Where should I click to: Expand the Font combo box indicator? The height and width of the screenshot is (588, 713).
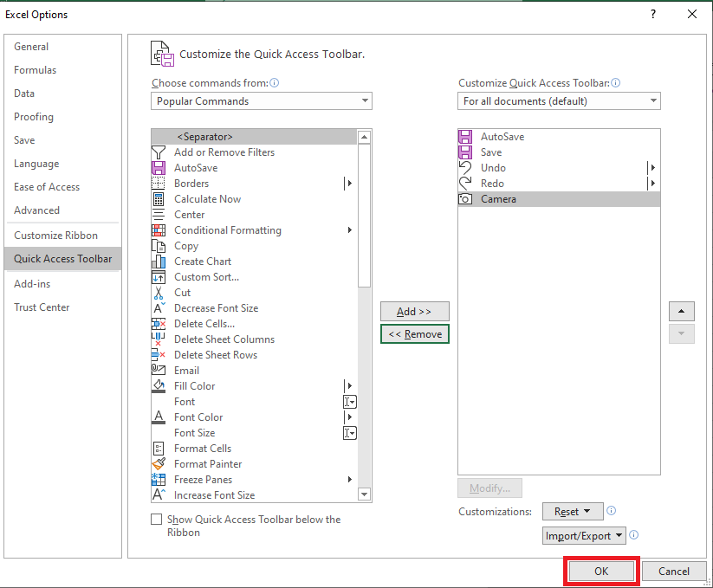point(350,402)
